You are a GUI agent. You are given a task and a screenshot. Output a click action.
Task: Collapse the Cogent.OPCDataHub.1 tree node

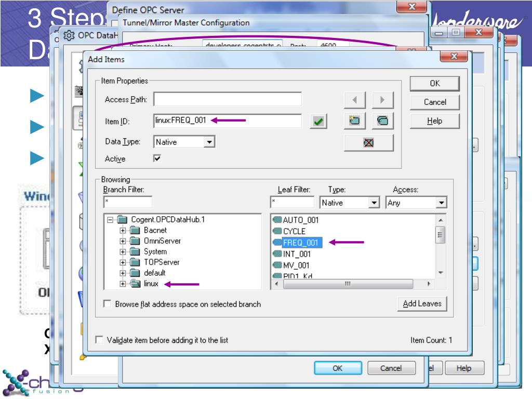coord(110,220)
